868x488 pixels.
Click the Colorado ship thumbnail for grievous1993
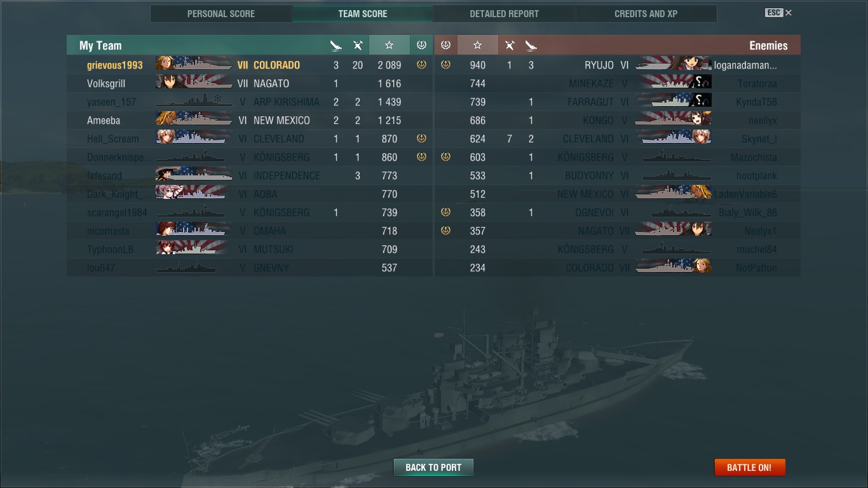coord(194,64)
